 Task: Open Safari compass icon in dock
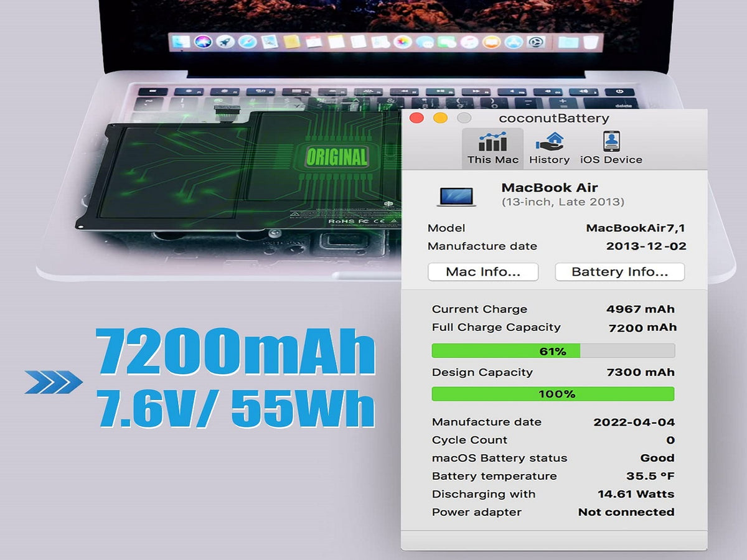[247, 42]
